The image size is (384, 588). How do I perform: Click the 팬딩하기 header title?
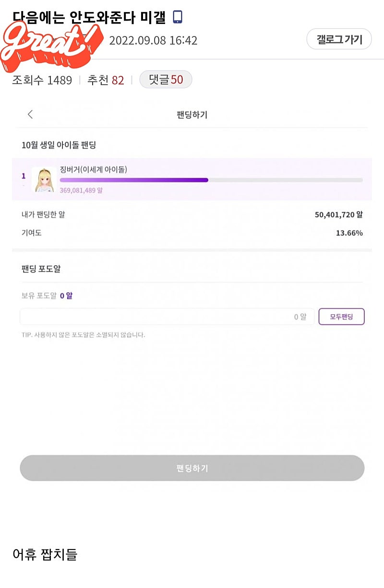pyautogui.click(x=192, y=115)
